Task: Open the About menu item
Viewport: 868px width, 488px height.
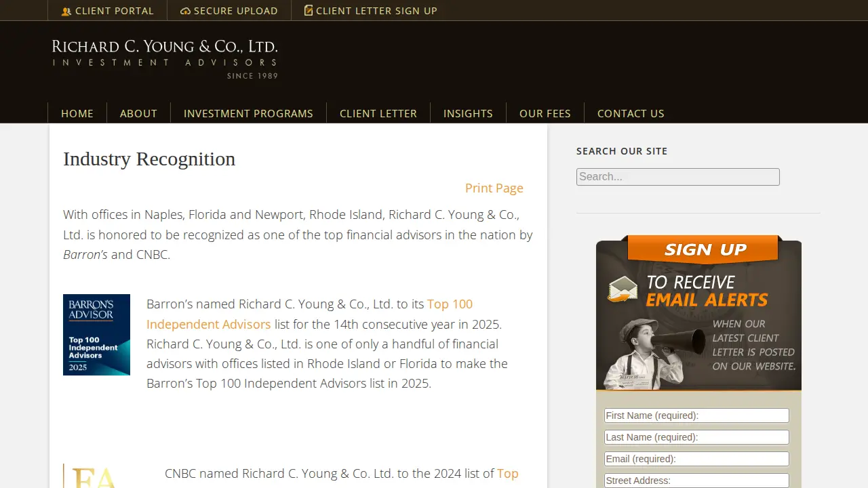Action: (x=138, y=113)
